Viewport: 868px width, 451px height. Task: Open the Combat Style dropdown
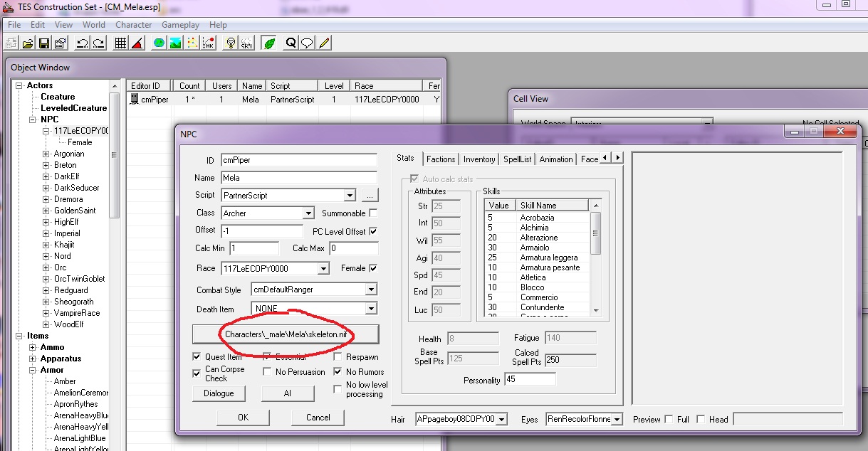coord(370,290)
